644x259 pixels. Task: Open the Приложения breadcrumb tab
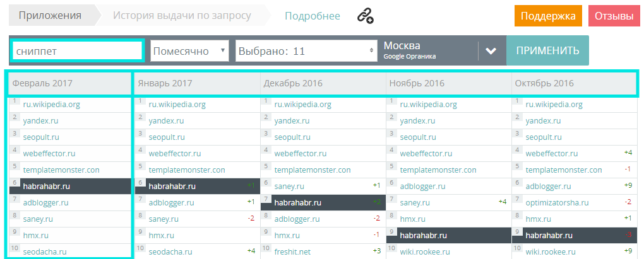point(50,16)
